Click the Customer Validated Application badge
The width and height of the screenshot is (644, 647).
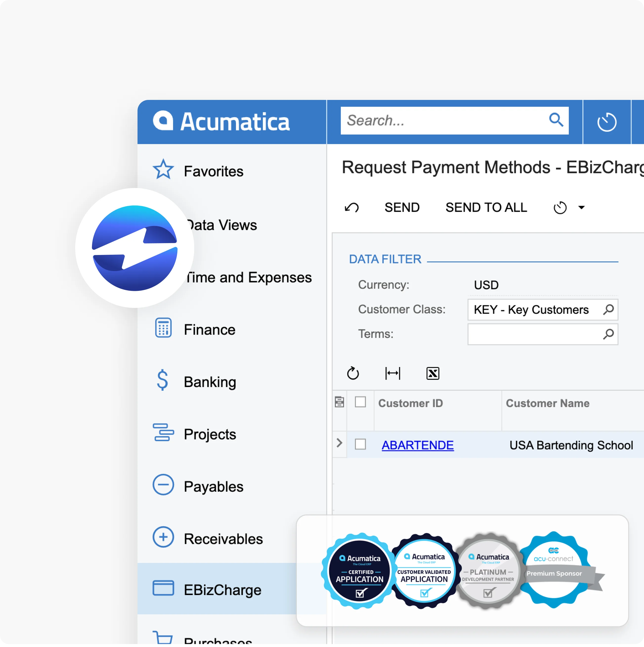[x=424, y=571]
